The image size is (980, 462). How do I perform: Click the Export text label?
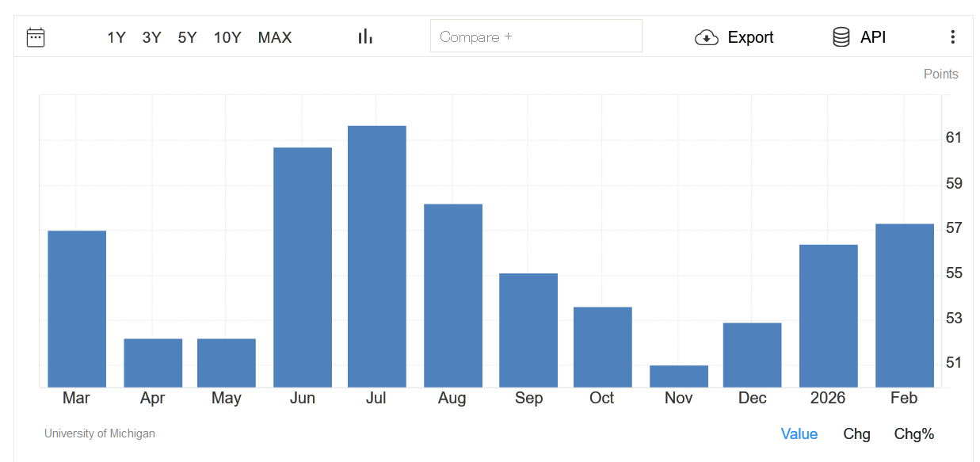750,37
